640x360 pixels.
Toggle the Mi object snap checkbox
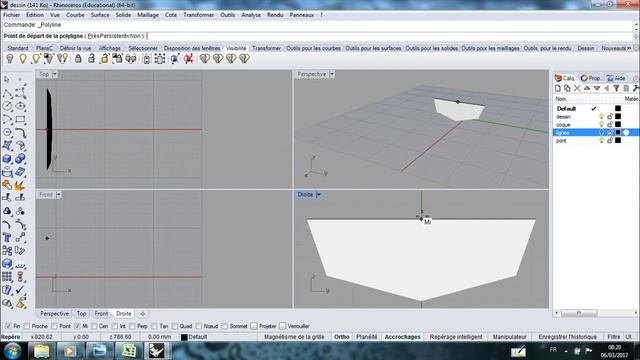click(x=77, y=326)
